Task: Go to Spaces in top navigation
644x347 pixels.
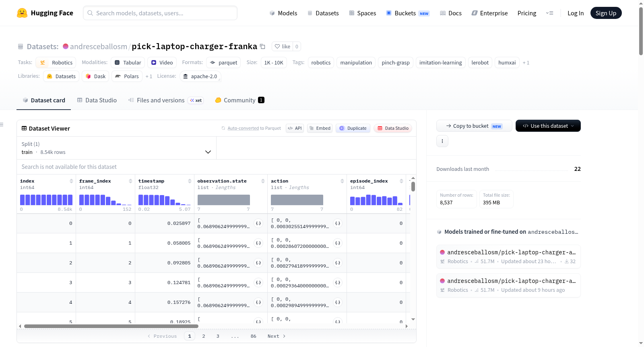Action: [363, 13]
